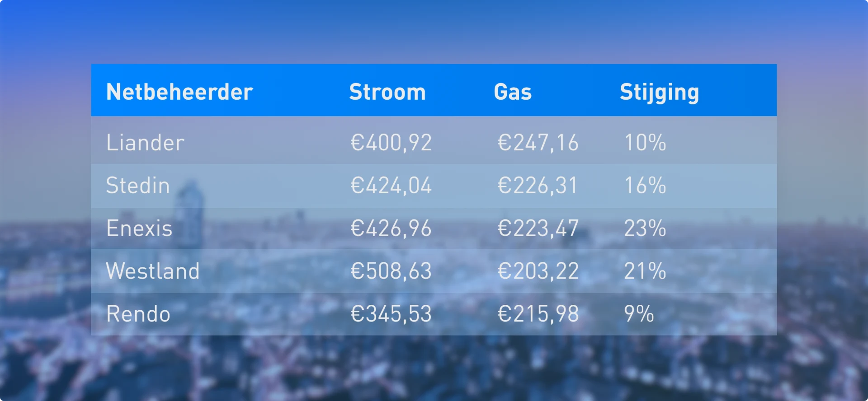This screenshot has height=401, width=868.
Task: Click the 10% stijging for Liander
Action: pyautogui.click(x=645, y=143)
